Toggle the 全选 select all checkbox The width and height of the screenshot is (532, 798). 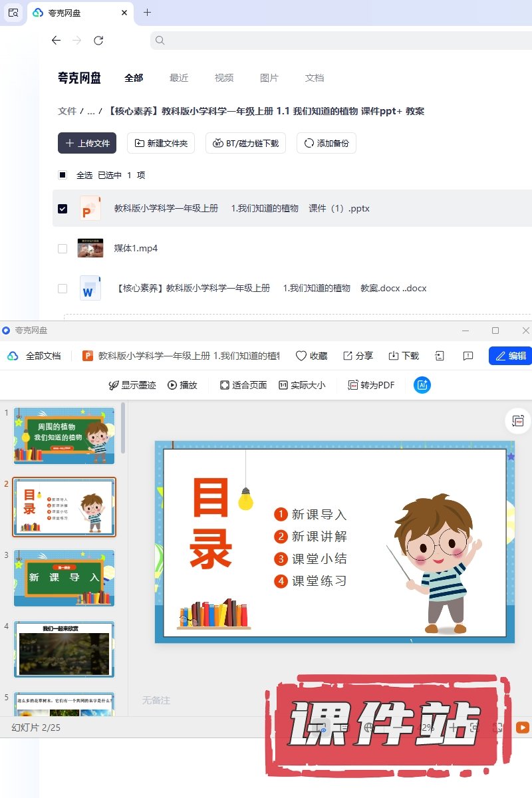coord(63,176)
